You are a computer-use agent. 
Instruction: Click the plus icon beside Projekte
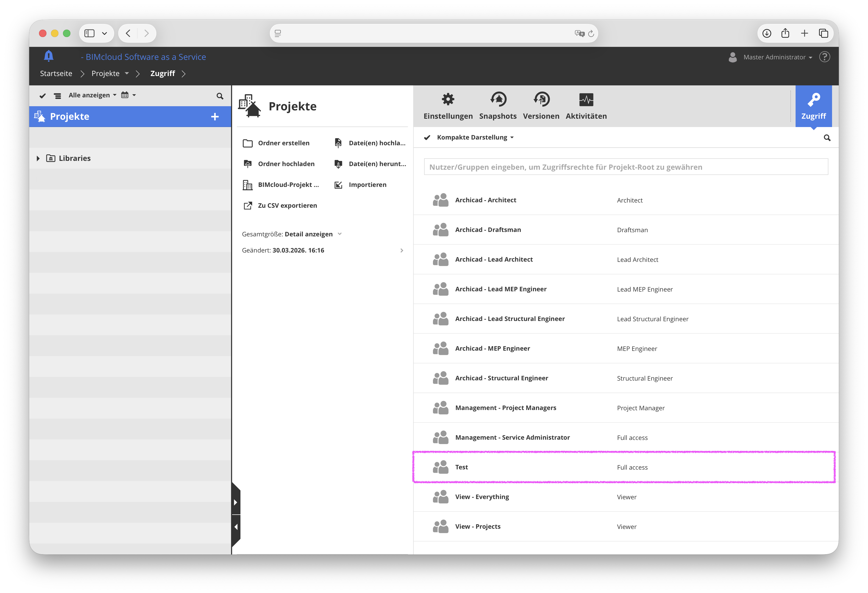(x=215, y=116)
